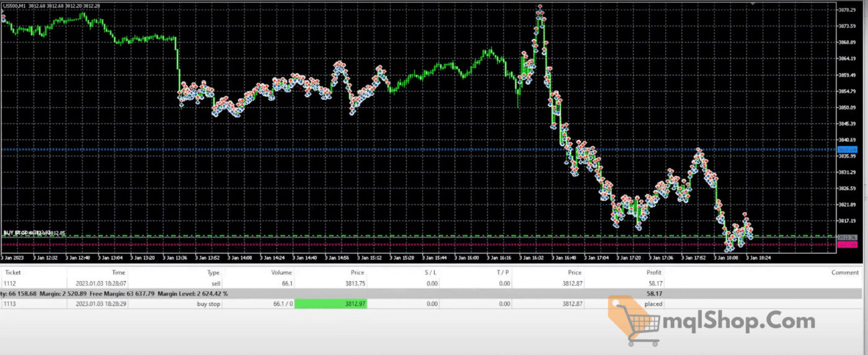Viewport: 868px width, 355px height.
Task: Click the S/L 0.00 cell of ticket 1112
Action: pos(432,283)
